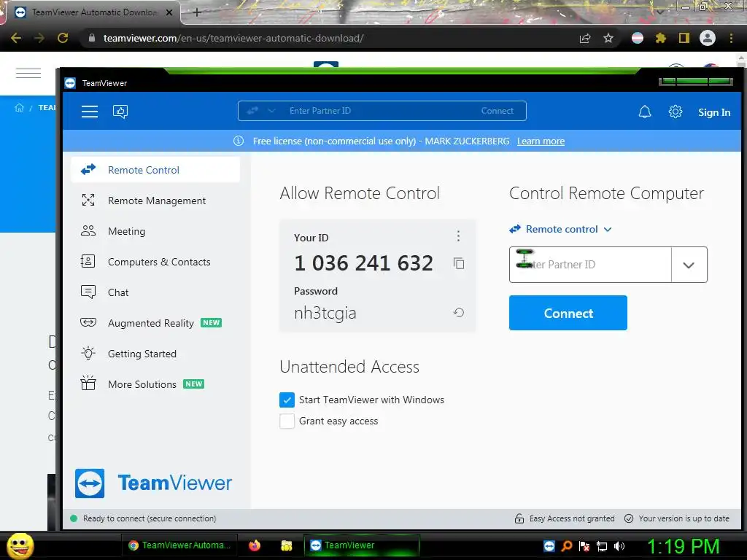Image resolution: width=747 pixels, height=560 pixels.
Task: Enable Grant easy access checkbox
Action: pyautogui.click(x=287, y=421)
